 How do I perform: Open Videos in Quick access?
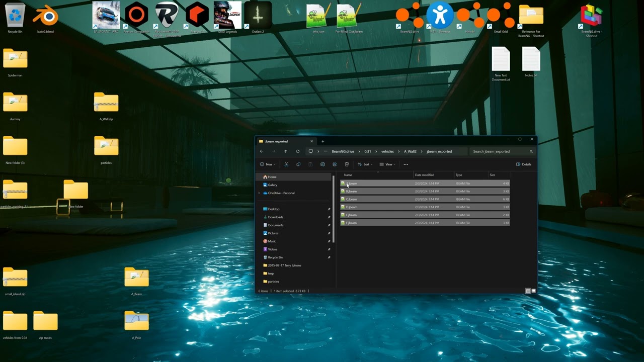click(294, 249)
